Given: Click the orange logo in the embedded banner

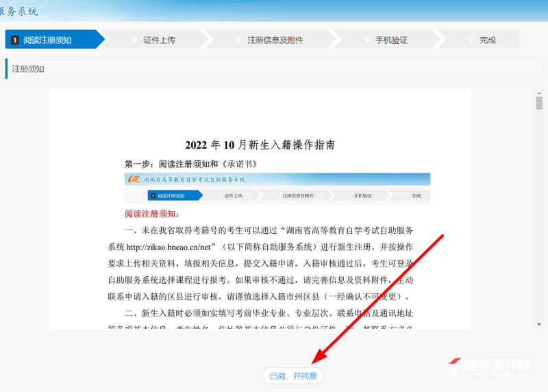Looking at the screenshot, I should (x=131, y=179).
